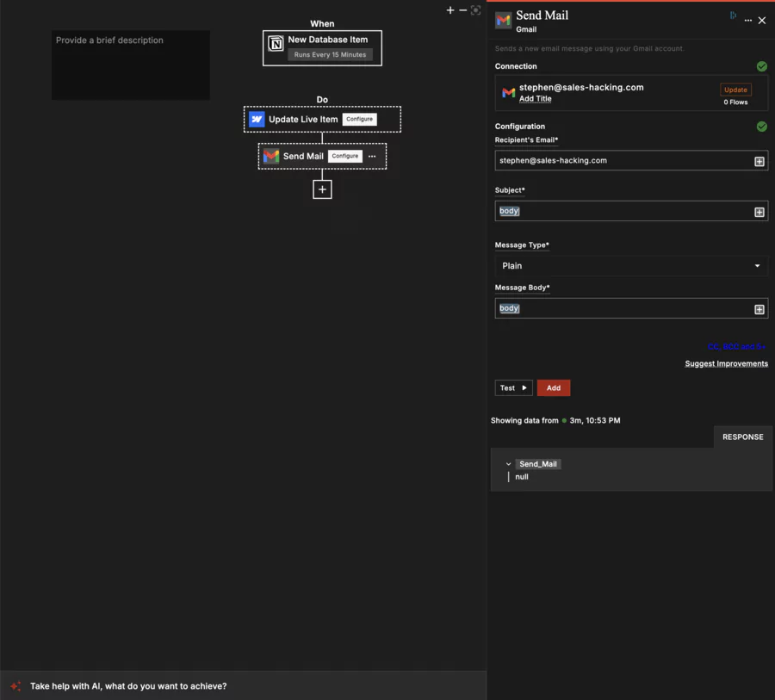Click the Configuration green checkmark status

point(762,127)
